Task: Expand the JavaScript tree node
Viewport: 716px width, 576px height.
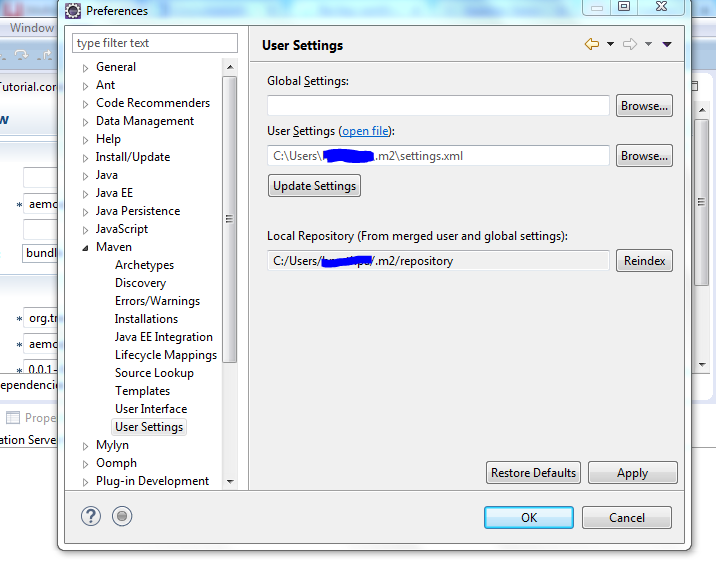Action: [x=85, y=230]
